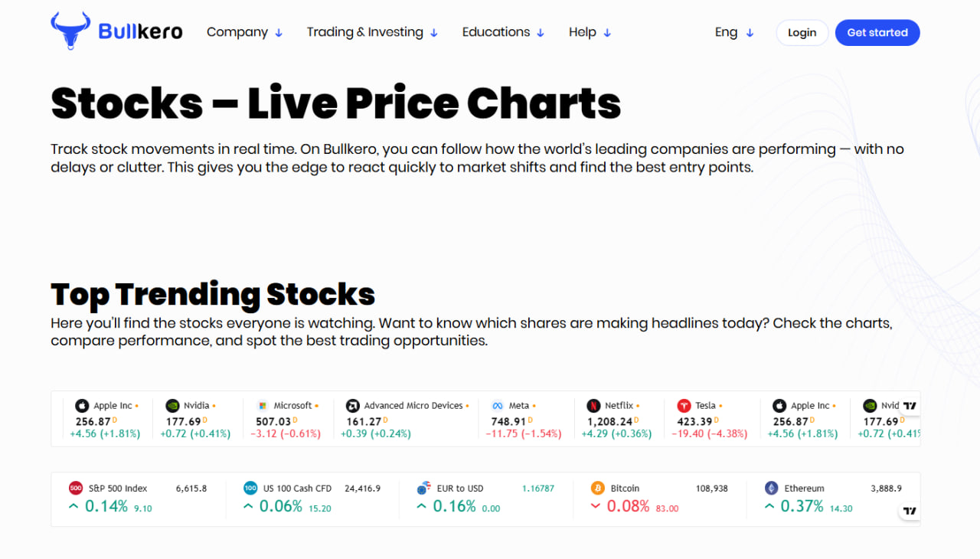The width and height of the screenshot is (980, 559).
Task: Open the Help menu
Action: point(590,32)
